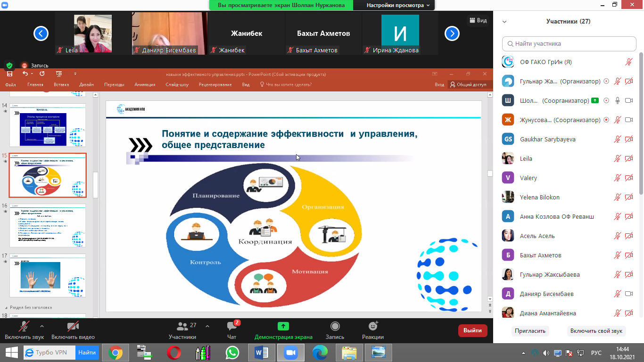This screenshot has height=362, width=644.
Task: Open Настройки просмотра dropdown
Action: point(398,5)
